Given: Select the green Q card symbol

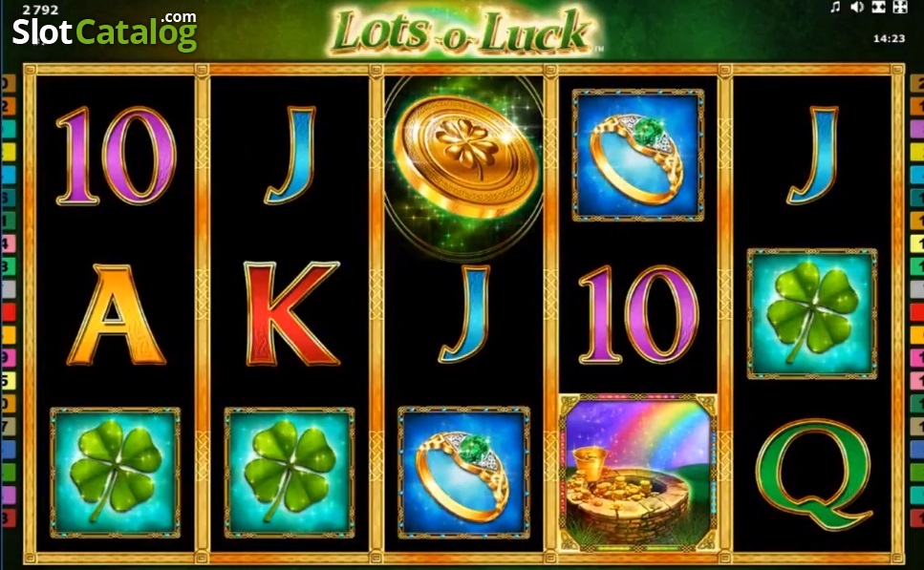Looking at the screenshot, I should point(814,475).
